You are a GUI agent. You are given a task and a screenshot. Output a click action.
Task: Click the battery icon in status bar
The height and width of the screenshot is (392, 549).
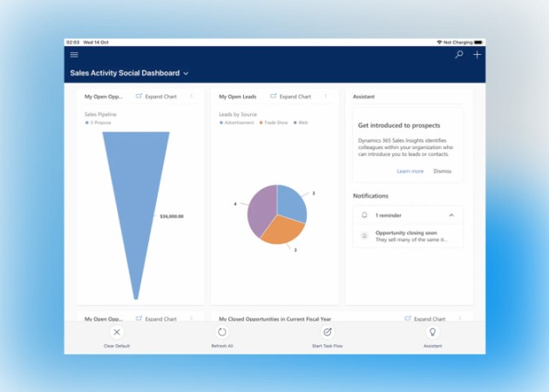(x=478, y=43)
